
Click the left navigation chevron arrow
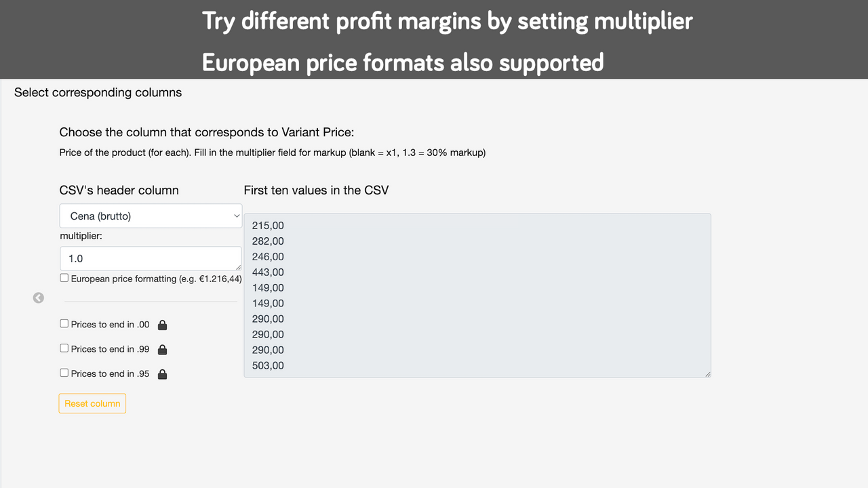38,298
